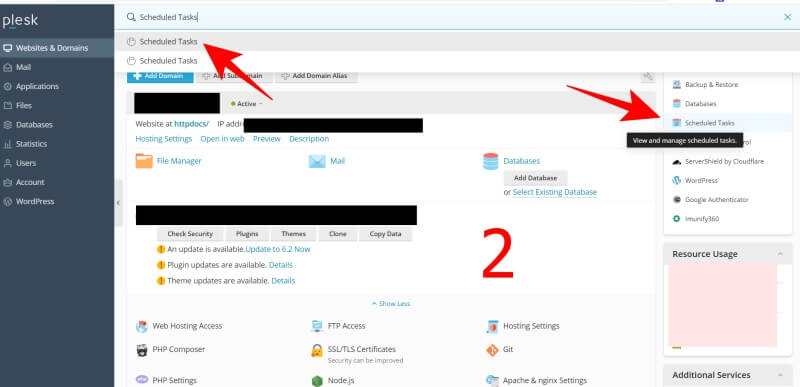Screen dimensions: 800x387
Task: Click the Add Domain button
Action: [160, 76]
